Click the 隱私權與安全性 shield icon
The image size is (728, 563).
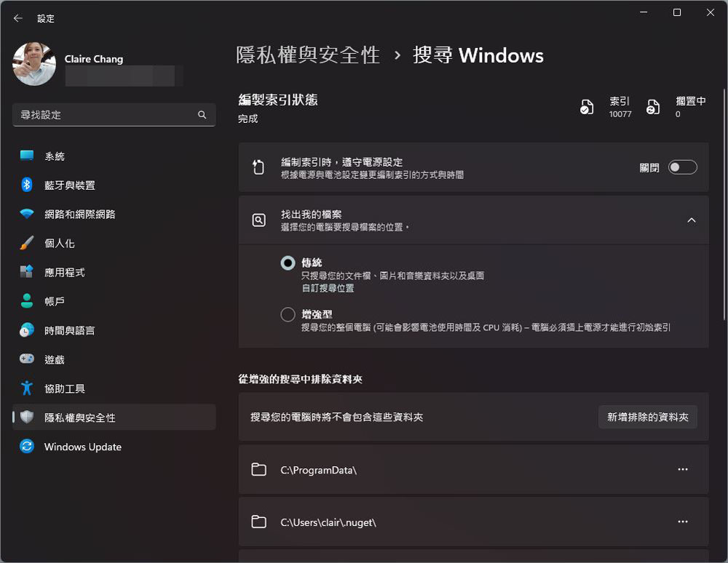(27, 417)
